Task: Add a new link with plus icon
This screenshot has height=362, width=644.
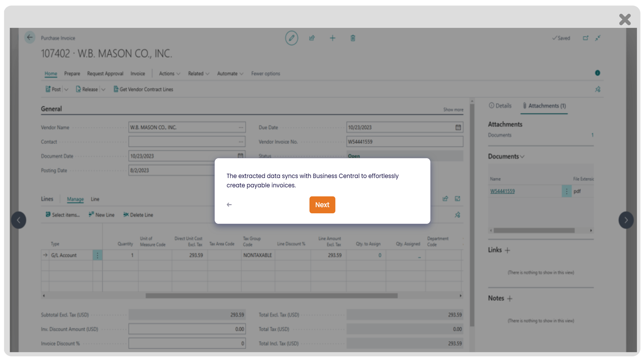Action: click(x=507, y=250)
